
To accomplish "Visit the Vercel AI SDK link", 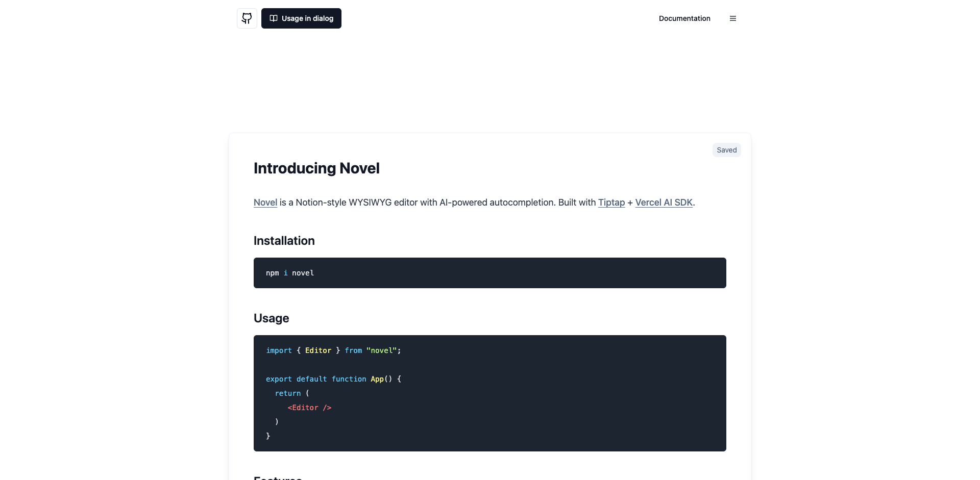I will click(x=664, y=203).
